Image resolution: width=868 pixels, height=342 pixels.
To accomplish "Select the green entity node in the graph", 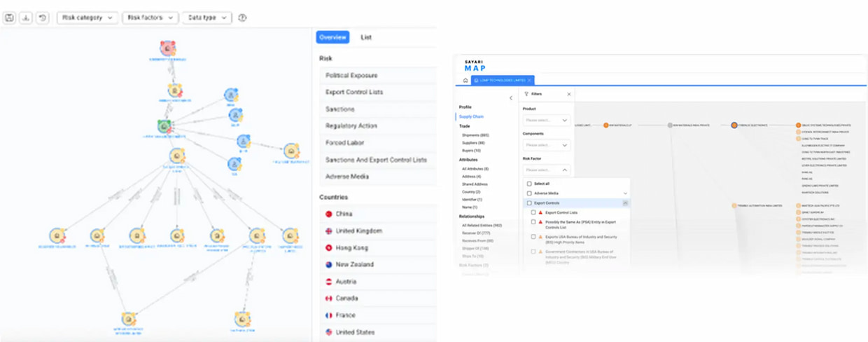I will point(166,127).
